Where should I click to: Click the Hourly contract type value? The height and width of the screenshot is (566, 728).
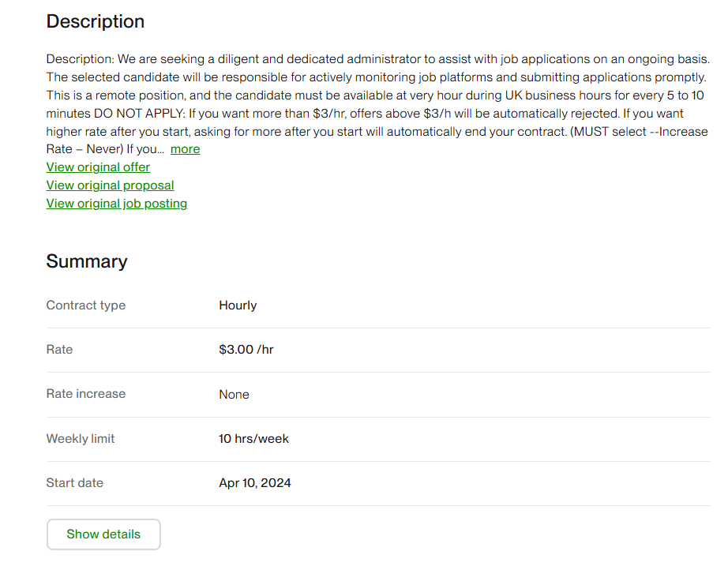click(238, 305)
